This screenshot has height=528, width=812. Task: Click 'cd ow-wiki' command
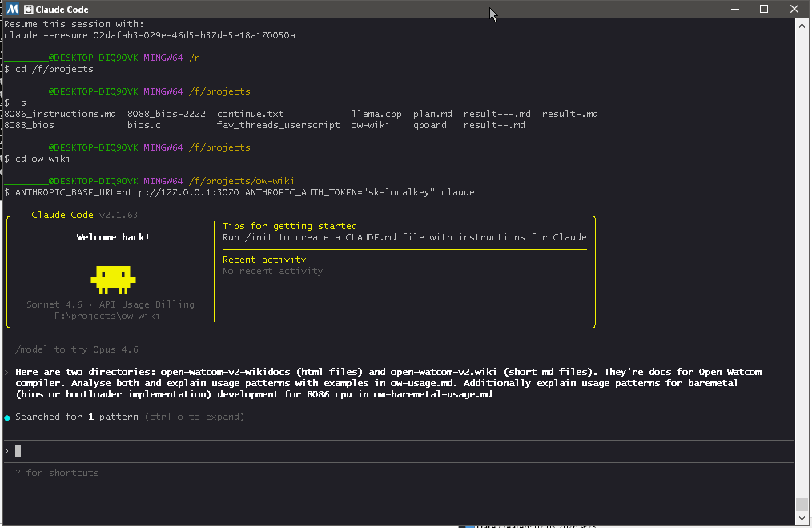click(42, 159)
